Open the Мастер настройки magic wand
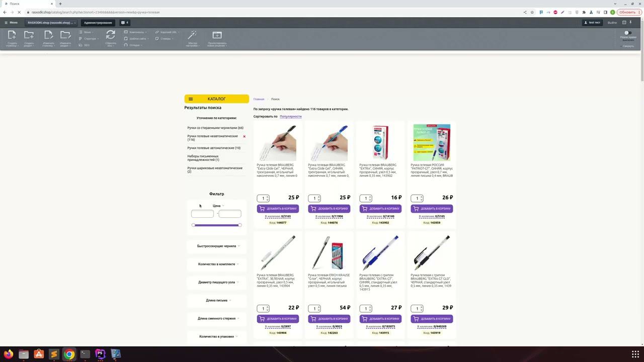Screen dimensions: 644x362 coord(192,35)
